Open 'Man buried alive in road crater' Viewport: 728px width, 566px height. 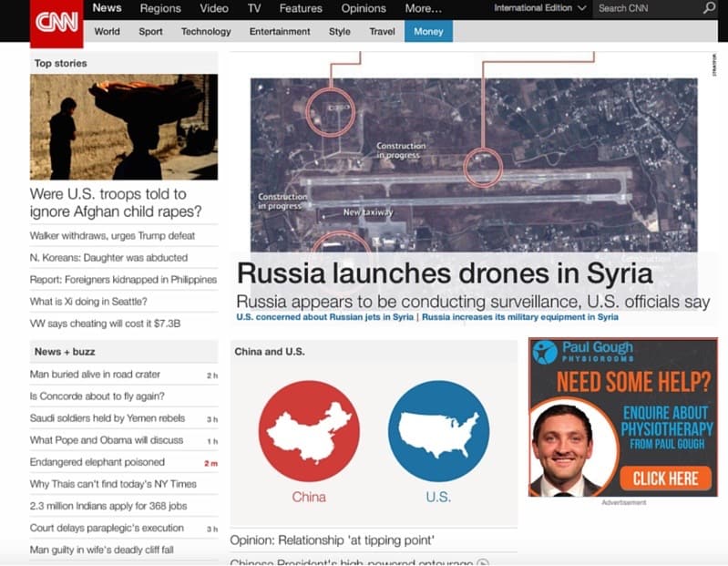pos(95,375)
